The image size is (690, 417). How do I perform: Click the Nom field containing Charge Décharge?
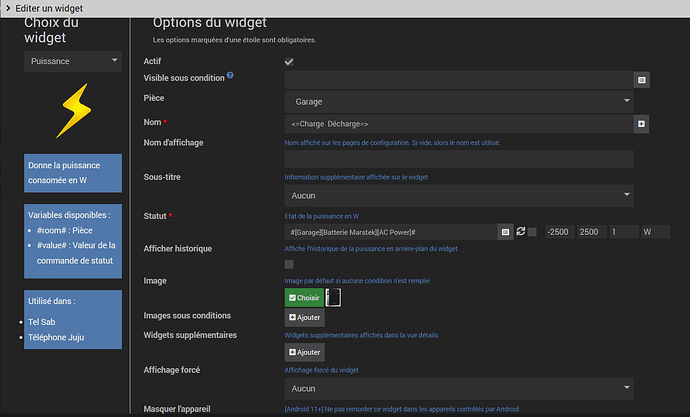point(459,124)
